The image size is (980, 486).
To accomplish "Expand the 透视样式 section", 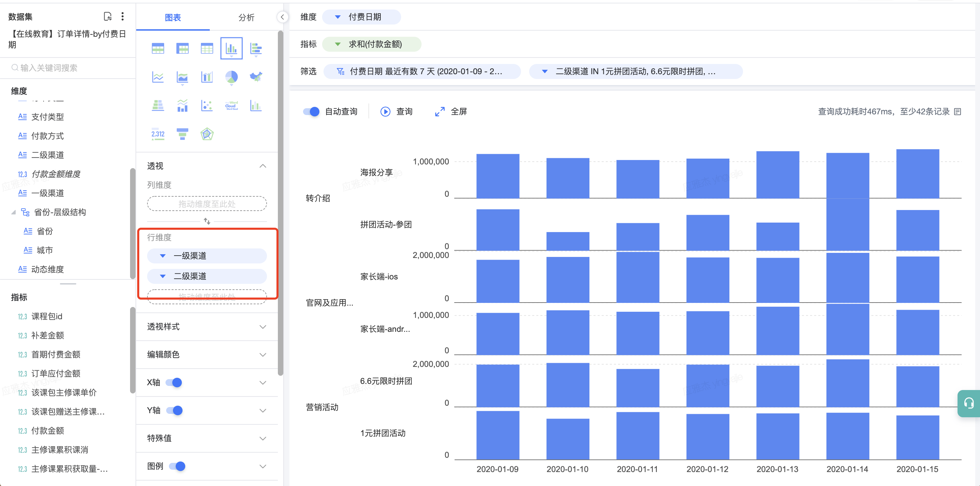I will tap(263, 327).
